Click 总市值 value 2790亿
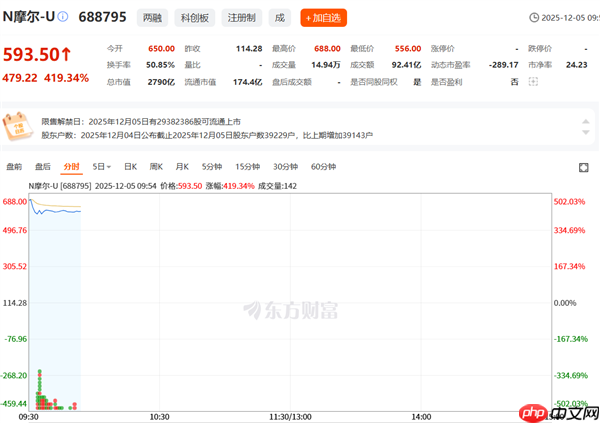This screenshot has width=600, height=423. pyautogui.click(x=161, y=82)
